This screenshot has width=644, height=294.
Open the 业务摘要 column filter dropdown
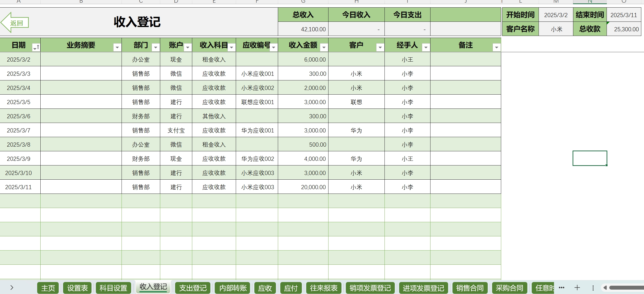tap(117, 47)
